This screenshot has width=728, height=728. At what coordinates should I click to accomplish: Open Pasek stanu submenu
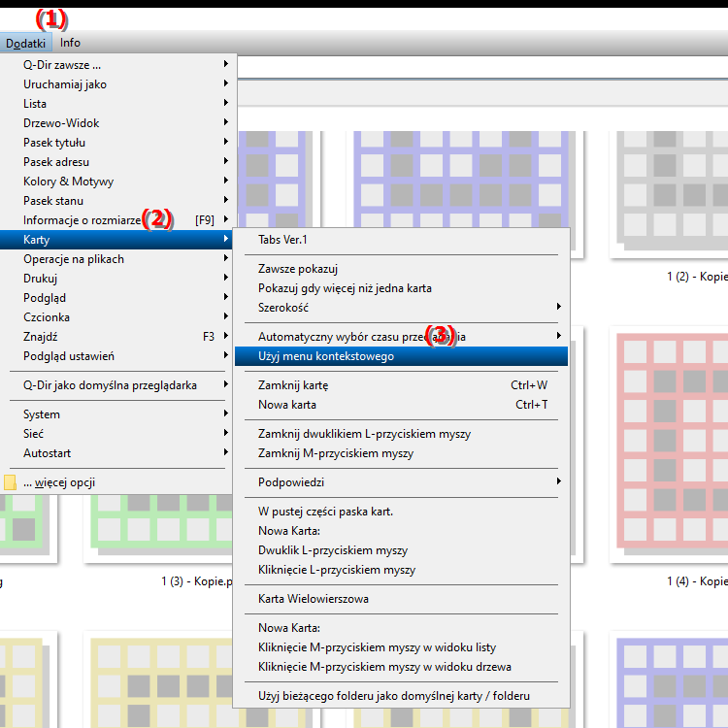point(118,201)
